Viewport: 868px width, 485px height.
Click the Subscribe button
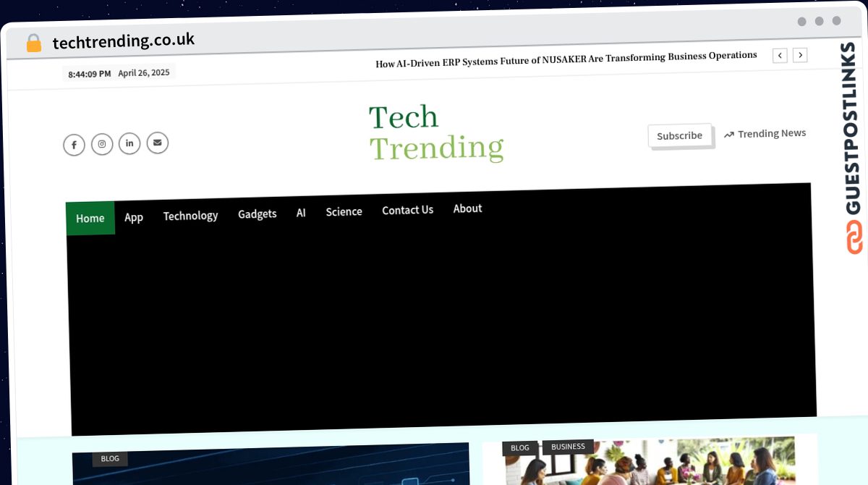click(x=679, y=135)
